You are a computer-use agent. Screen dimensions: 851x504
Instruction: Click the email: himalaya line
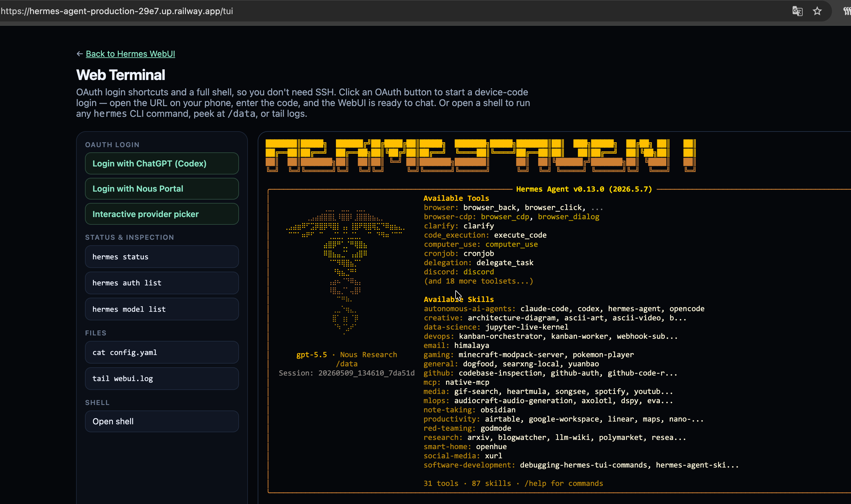[456, 346]
